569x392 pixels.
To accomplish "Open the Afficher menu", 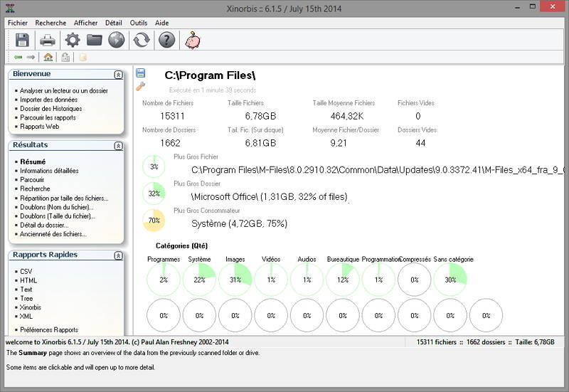I will point(85,23).
